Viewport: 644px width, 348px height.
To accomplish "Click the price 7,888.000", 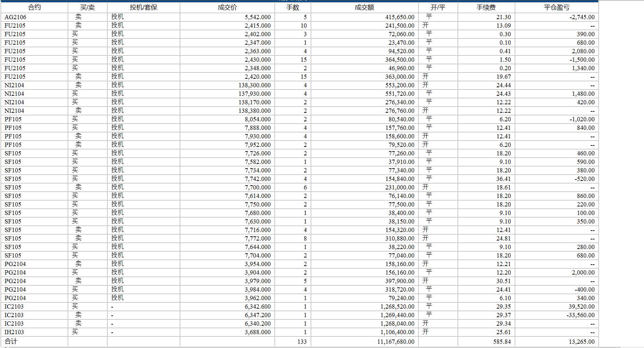I will point(258,128).
